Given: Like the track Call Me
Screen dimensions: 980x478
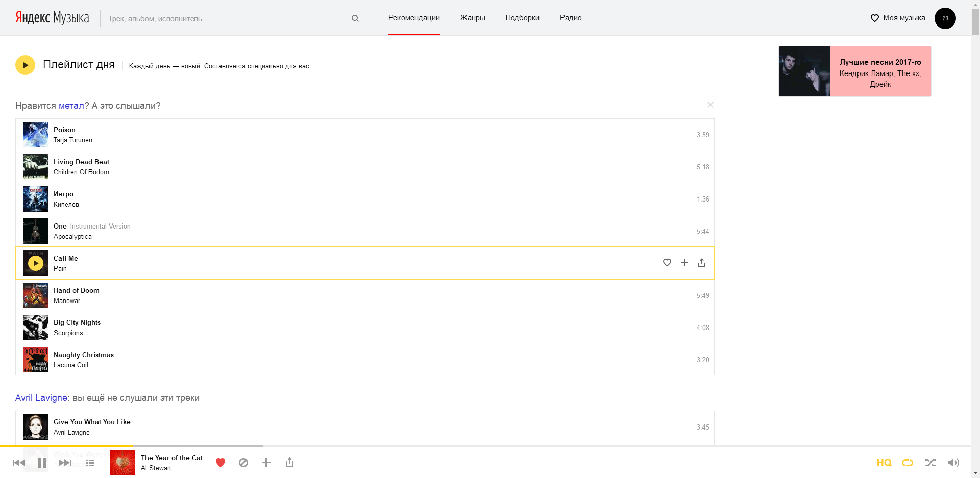Looking at the screenshot, I should point(667,262).
